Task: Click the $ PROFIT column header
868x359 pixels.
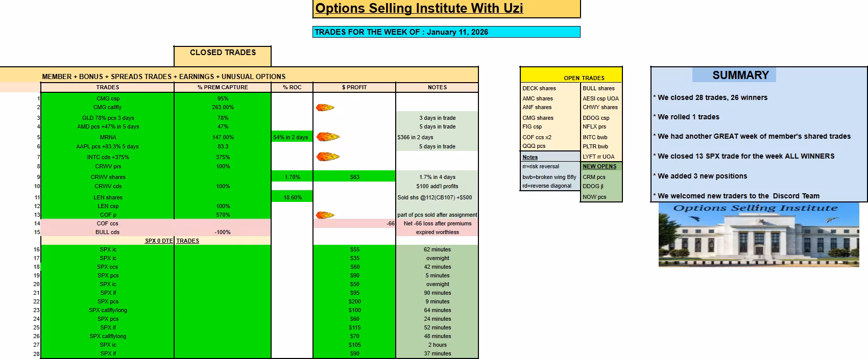Action: click(354, 87)
